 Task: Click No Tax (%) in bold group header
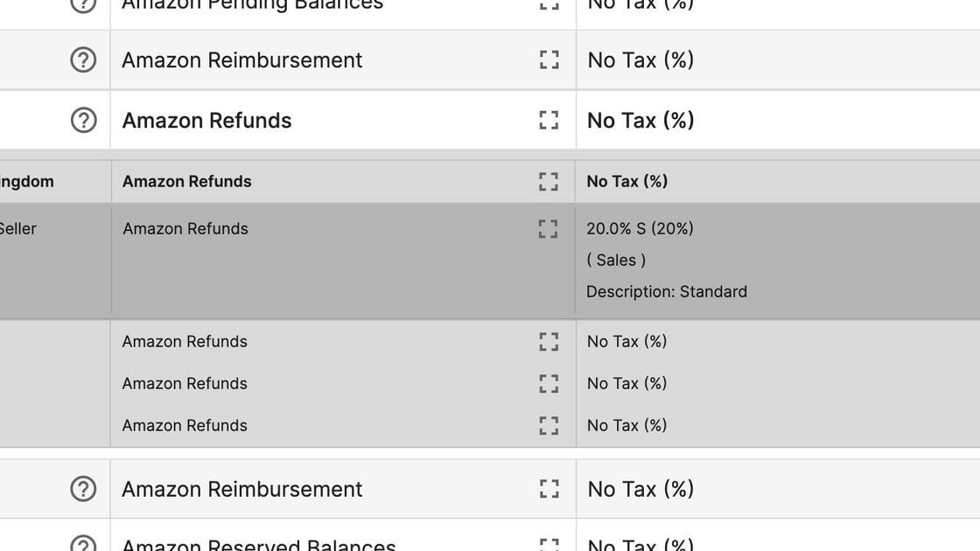tap(626, 181)
